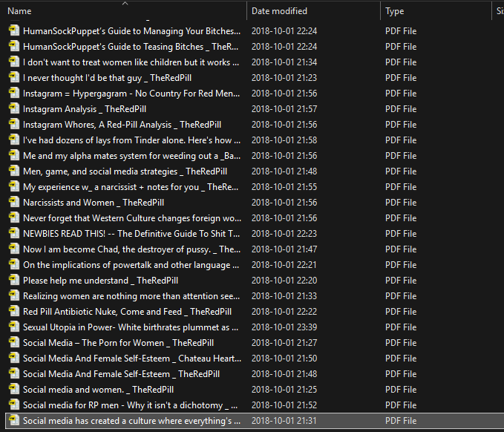Click PDF icon of Social media has created file
This screenshot has height=432, width=504.
pos(14,420)
